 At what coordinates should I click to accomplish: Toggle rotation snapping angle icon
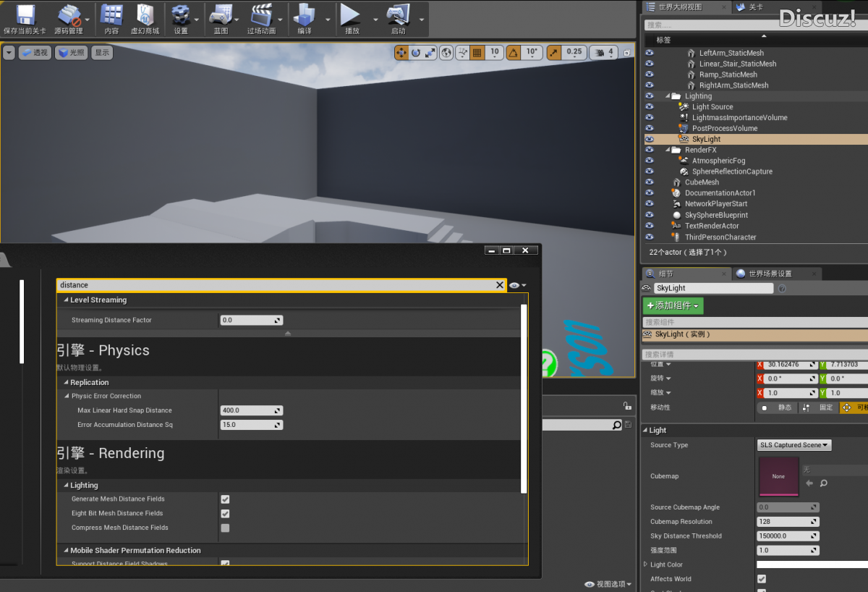click(514, 52)
